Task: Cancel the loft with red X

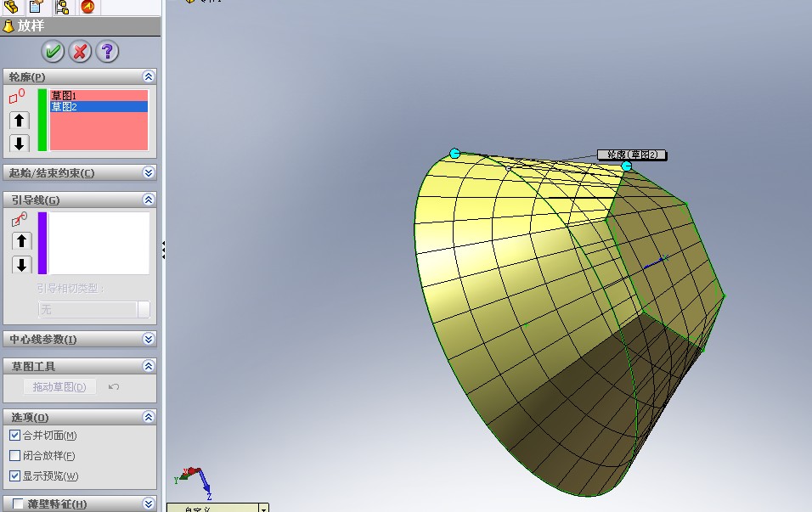Action: (80, 51)
